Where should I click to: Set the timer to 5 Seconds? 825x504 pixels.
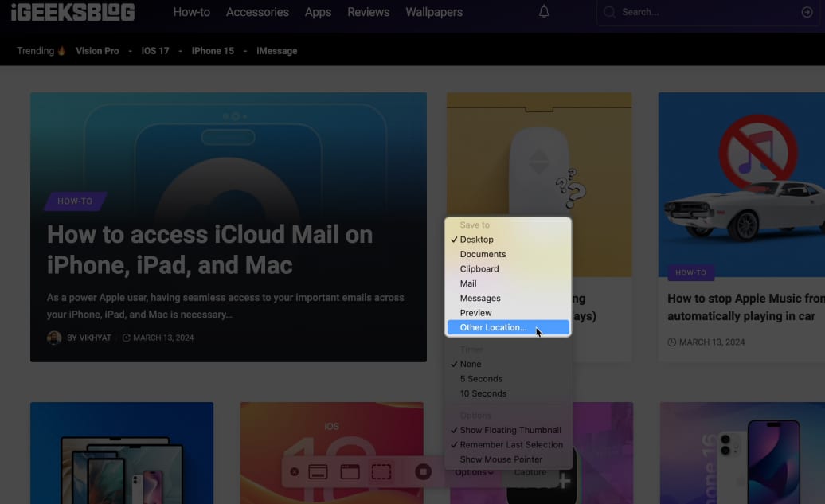point(508,379)
